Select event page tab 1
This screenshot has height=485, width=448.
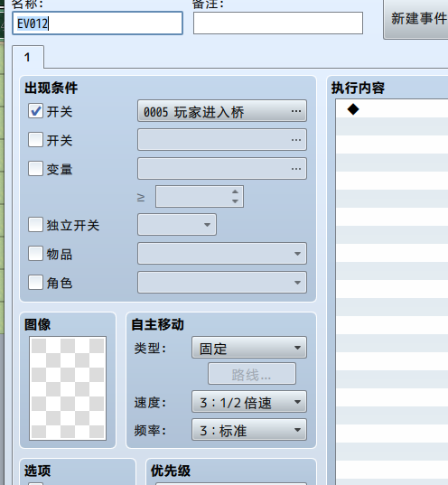pyautogui.click(x=28, y=57)
